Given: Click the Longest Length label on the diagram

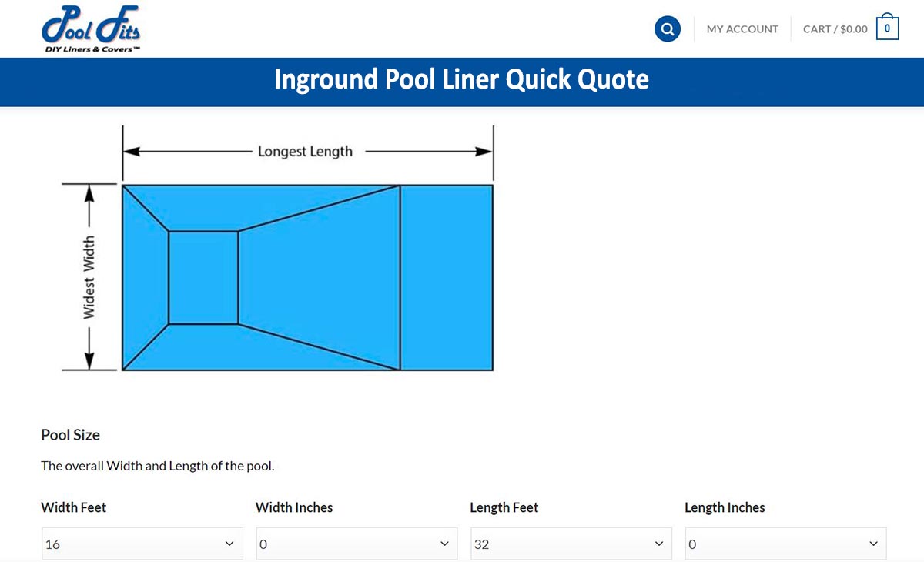Looking at the screenshot, I should point(304,151).
